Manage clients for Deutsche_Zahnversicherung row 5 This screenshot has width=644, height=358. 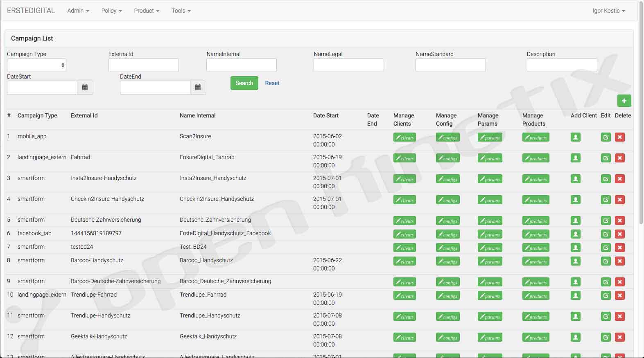[404, 221]
